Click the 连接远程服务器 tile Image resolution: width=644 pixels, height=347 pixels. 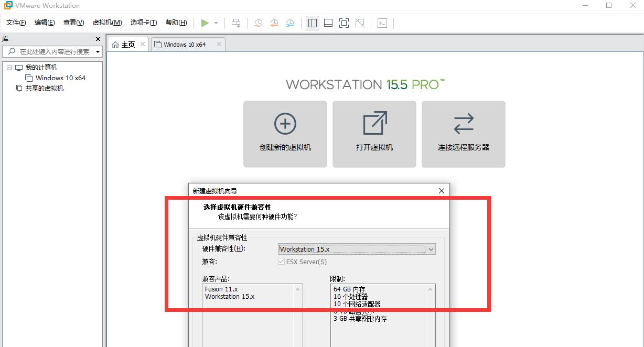464,134
